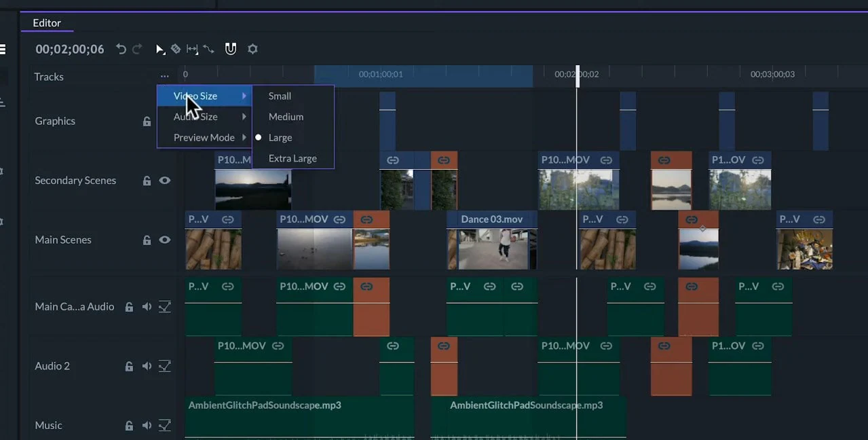The image size is (868, 440).
Task: Select the Editor tab
Action: tap(47, 22)
